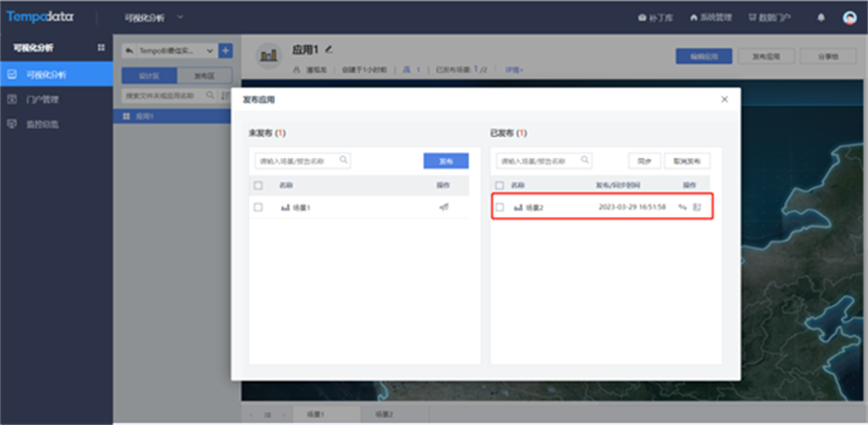Check the box for 场景1
This screenshot has width=868, height=425.
[258, 207]
